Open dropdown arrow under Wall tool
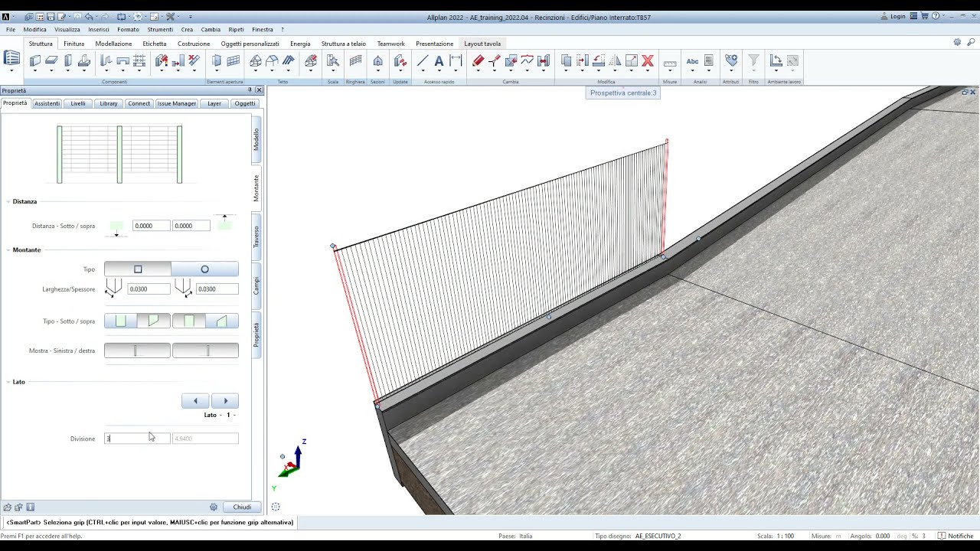Image resolution: width=980 pixels, height=551 pixels. 35,71
